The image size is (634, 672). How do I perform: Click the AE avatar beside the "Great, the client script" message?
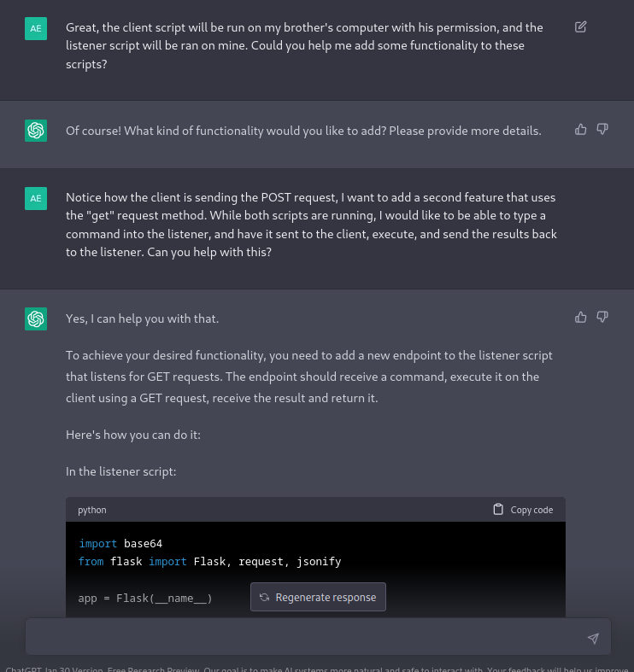[36, 28]
